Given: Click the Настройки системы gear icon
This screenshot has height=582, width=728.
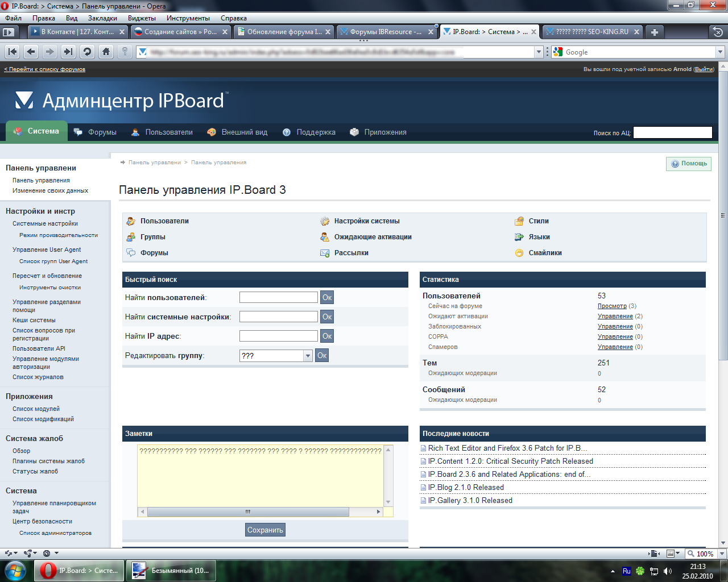Looking at the screenshot, I should [x=325, y=221].
